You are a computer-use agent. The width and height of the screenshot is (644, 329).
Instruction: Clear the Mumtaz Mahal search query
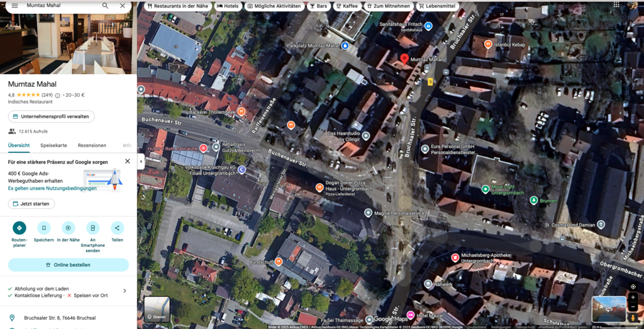[123, 6]
